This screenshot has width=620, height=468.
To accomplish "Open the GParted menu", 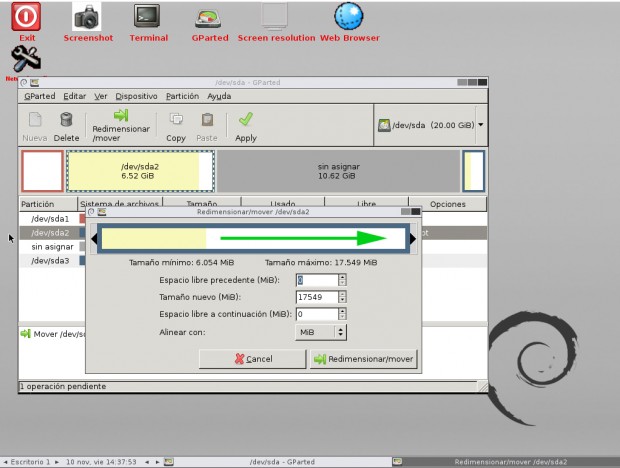I will [x=40, y=96].
